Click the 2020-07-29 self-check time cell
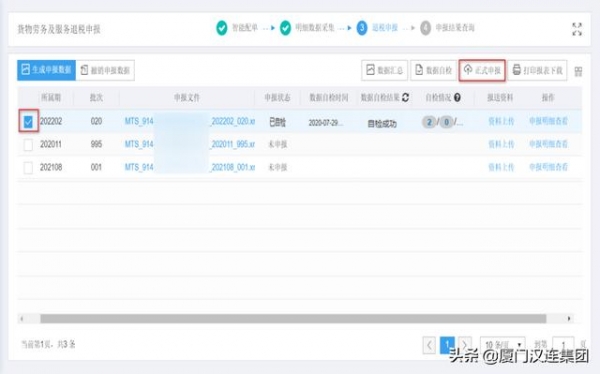The width and height of the screenshot is (600, 374). click(x=326, y=123)
